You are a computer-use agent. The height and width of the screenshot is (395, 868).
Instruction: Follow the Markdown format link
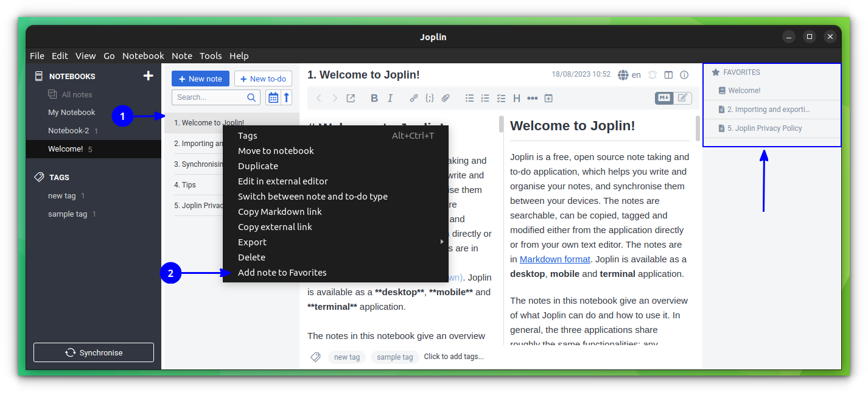(555, 259)
